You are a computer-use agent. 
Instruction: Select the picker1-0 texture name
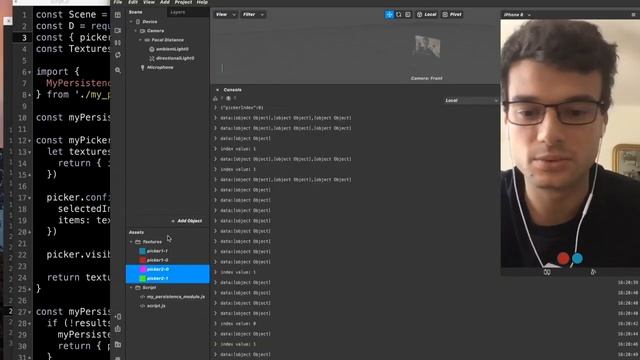157,260
